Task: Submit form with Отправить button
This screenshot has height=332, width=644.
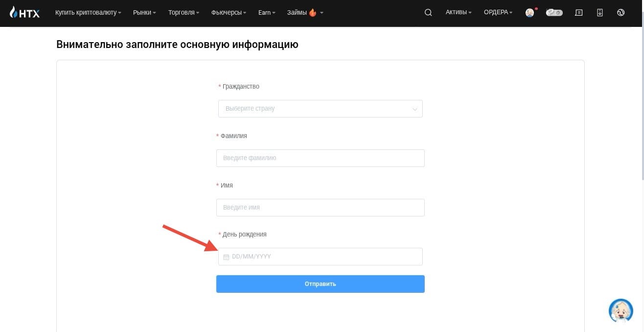Action: tap(321, 284)
